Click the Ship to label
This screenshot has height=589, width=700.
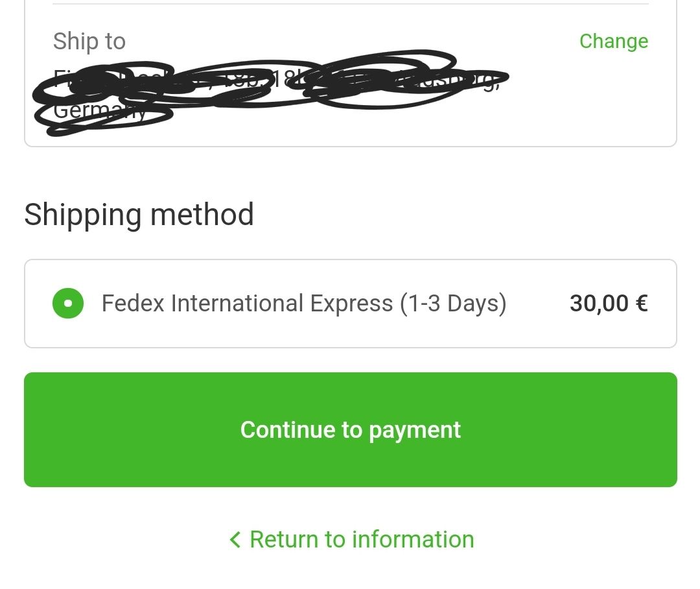tap(89, 42)
